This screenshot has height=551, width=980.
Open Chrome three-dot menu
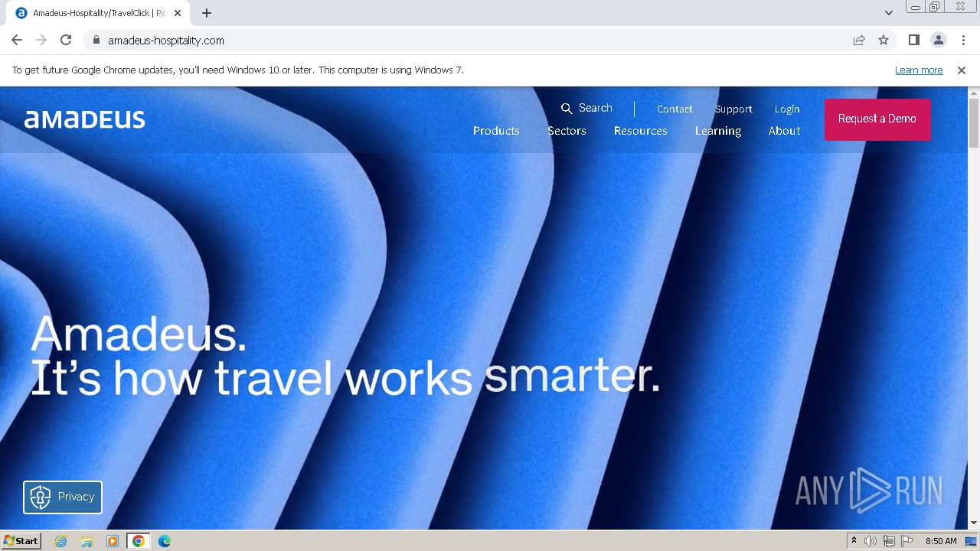[963, 41]
